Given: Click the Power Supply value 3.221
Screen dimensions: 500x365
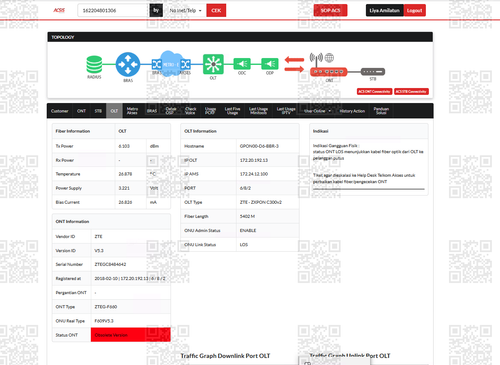Looking at the screenshot, I should (124, 188).
